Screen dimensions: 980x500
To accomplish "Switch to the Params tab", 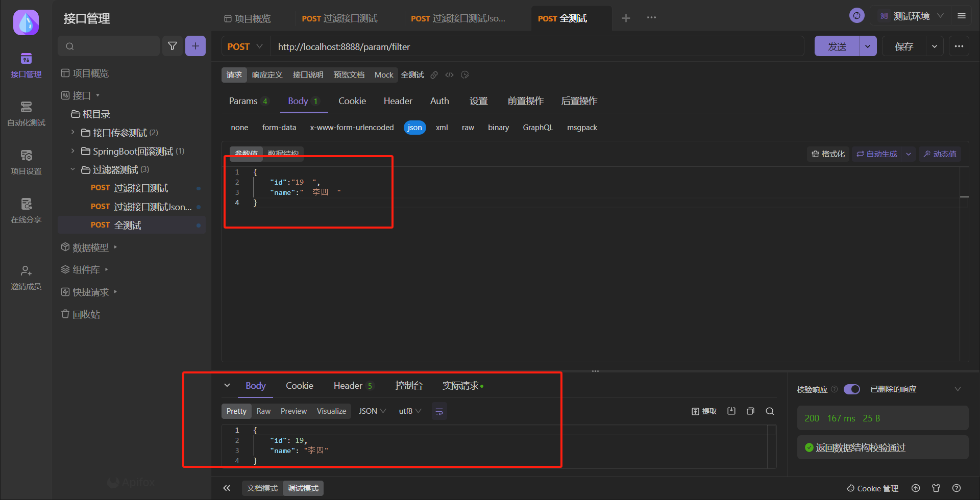I will [248, 101].
